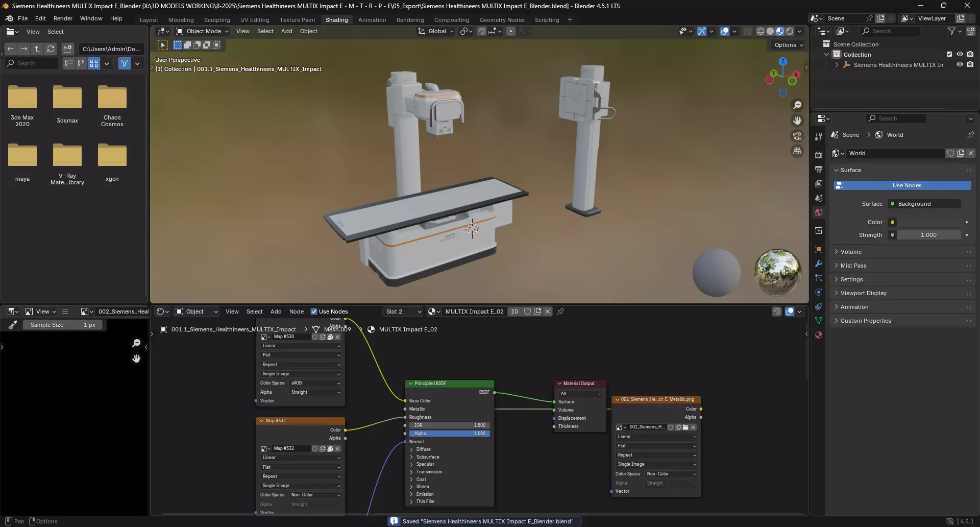Click the Alpha slider in Principled BSDF
This screenshot has width=980, height=527.
point(450,434)
